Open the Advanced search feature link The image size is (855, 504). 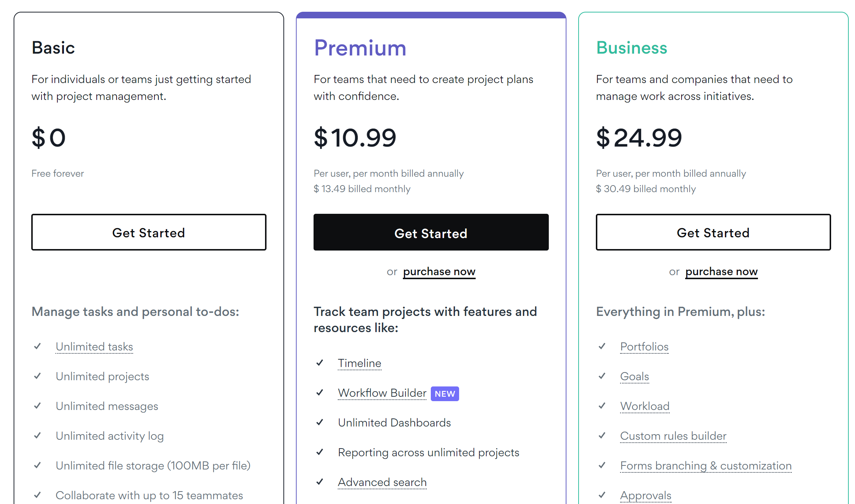382,482
